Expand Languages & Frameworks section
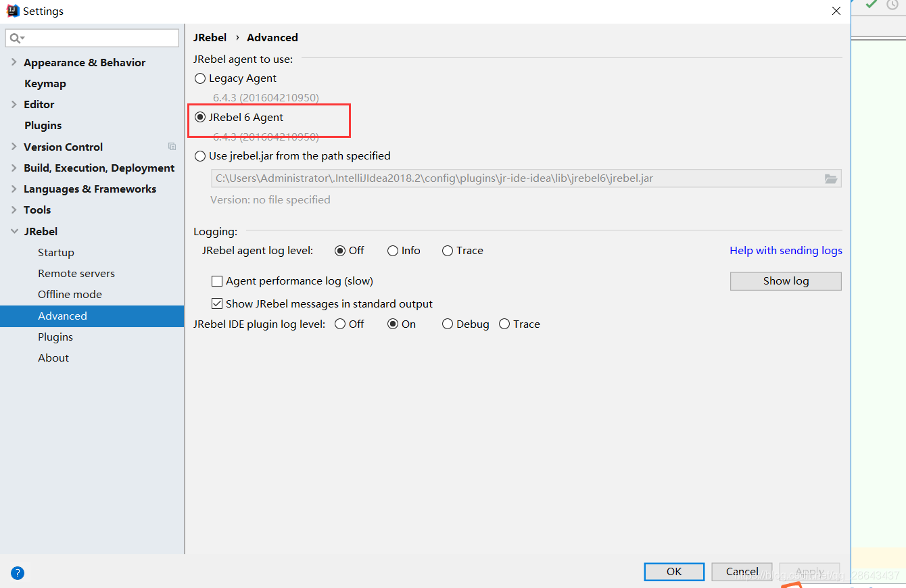906x588 pixels. 14,189
